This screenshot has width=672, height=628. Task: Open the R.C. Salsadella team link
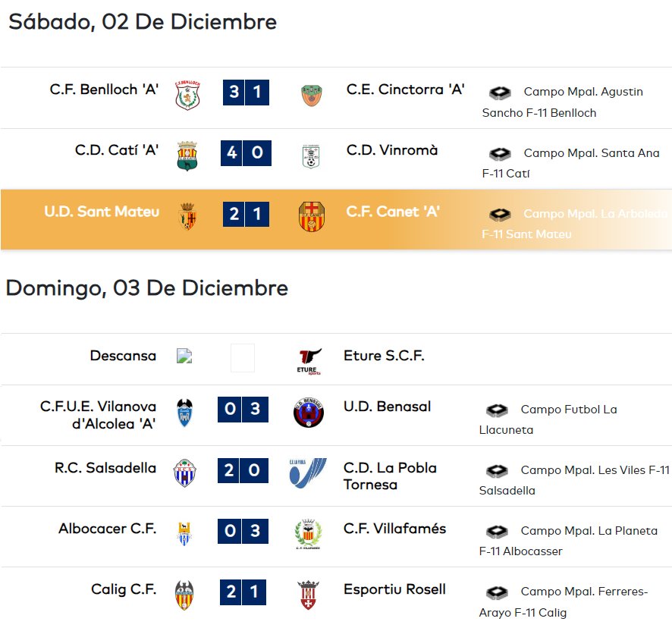(x=105, y=468)
